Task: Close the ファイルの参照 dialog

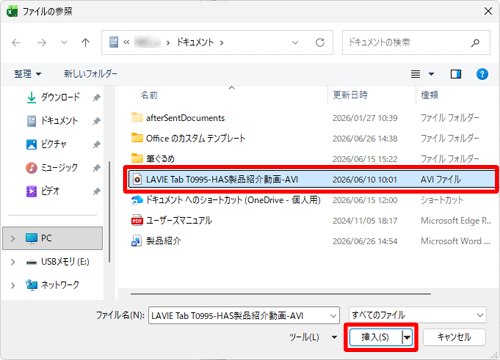Action: (x=488, y=11)
